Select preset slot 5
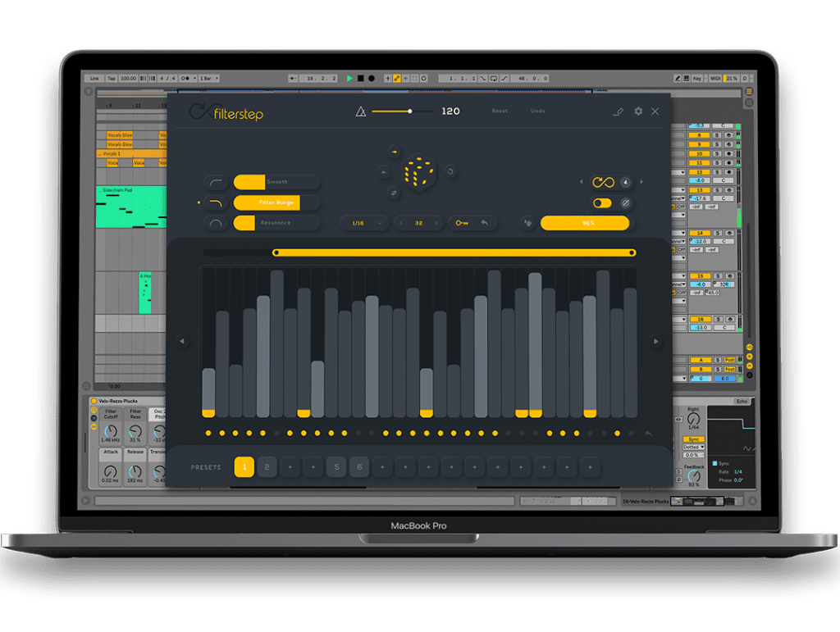Screen dimensions: 840x632 [x=336, y=467]
